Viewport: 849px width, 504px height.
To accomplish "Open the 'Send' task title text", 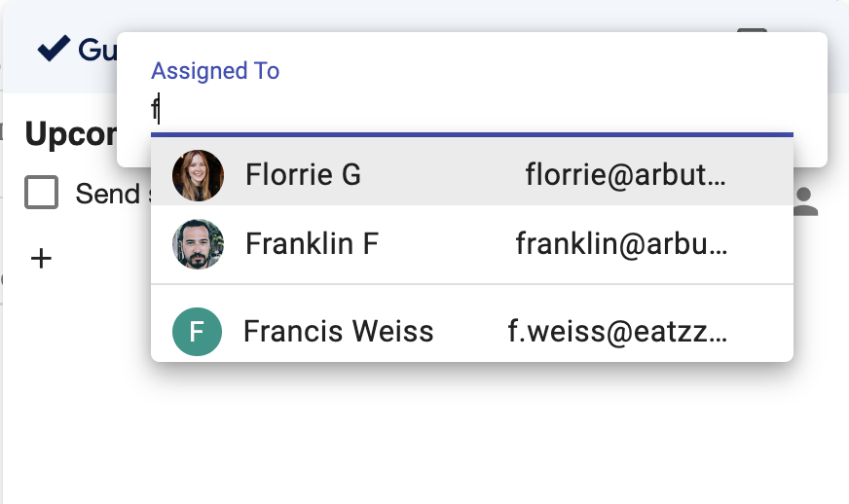I will coord(108,194).
